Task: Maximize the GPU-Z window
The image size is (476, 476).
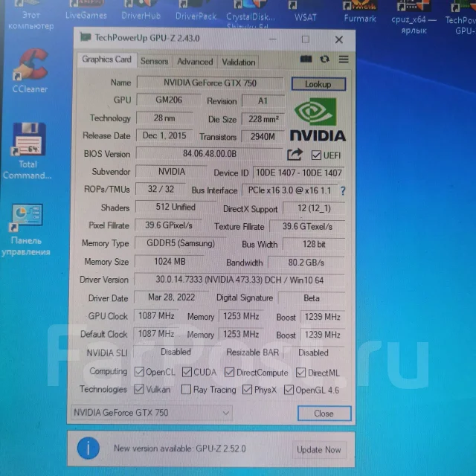Action: pyautogui.click(x=306, y=39)
